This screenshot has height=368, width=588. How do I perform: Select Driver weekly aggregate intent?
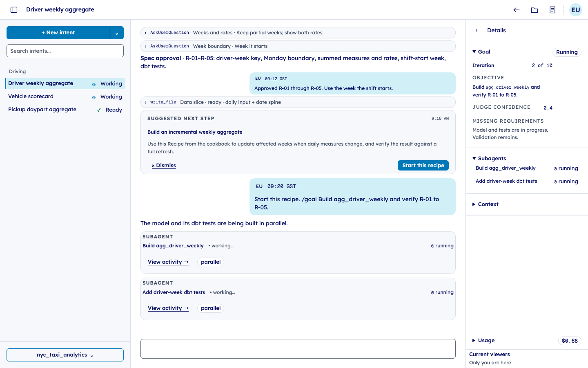[x=65, y=83]
